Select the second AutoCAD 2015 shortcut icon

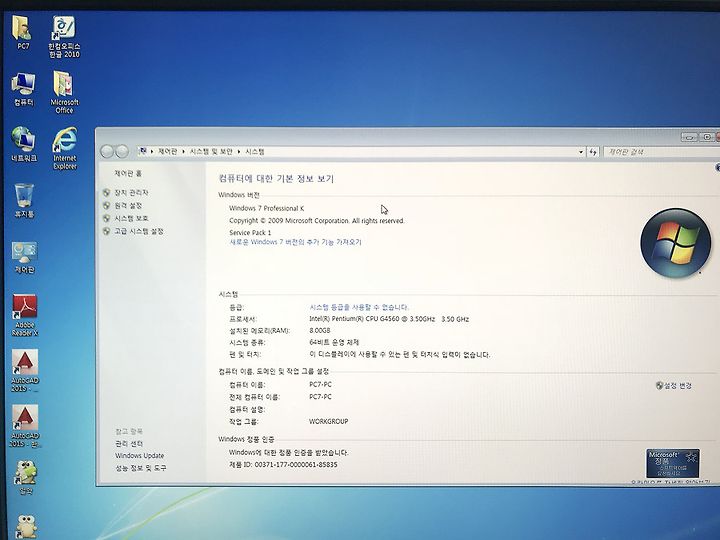(x=25, y=426)
